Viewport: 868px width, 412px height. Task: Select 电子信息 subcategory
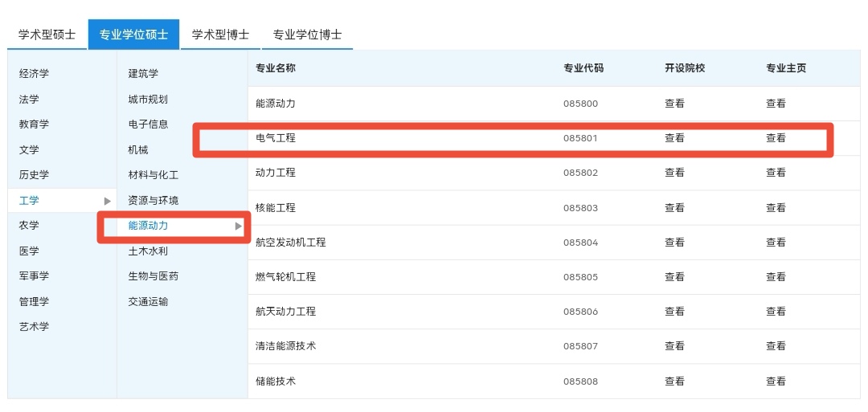148,124
